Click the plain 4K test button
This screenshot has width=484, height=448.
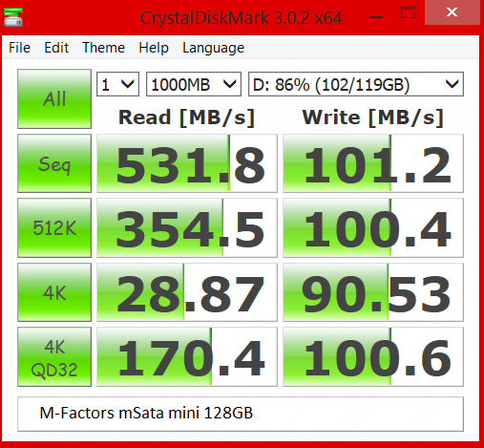click(54, 292)
